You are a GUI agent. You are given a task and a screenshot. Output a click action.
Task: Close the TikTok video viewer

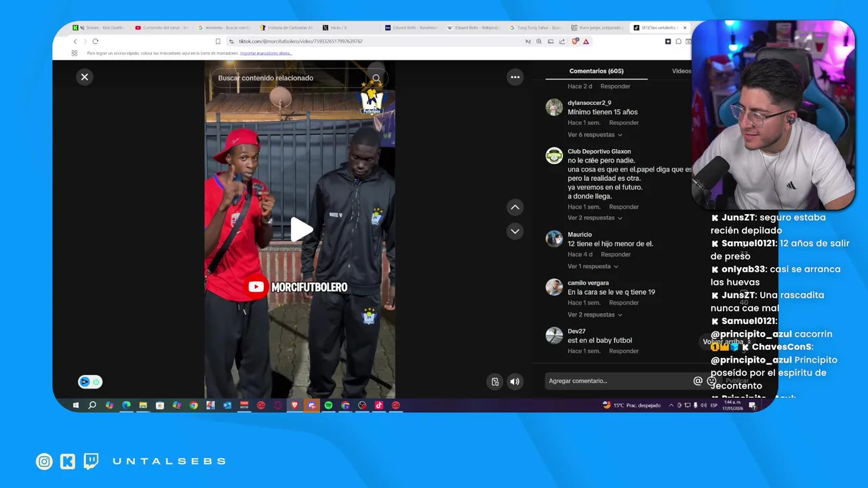click(85, 77)
